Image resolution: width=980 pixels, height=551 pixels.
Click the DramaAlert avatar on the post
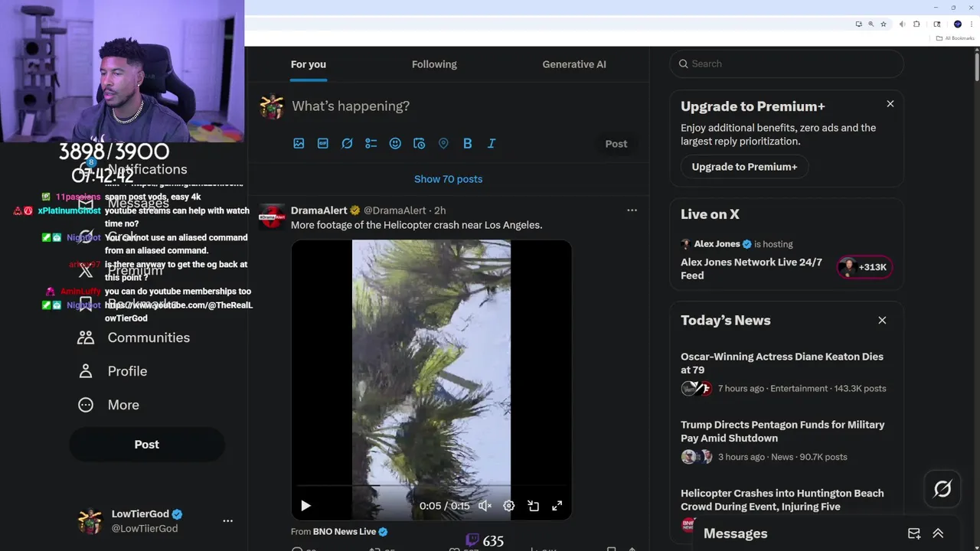[272, 217]
